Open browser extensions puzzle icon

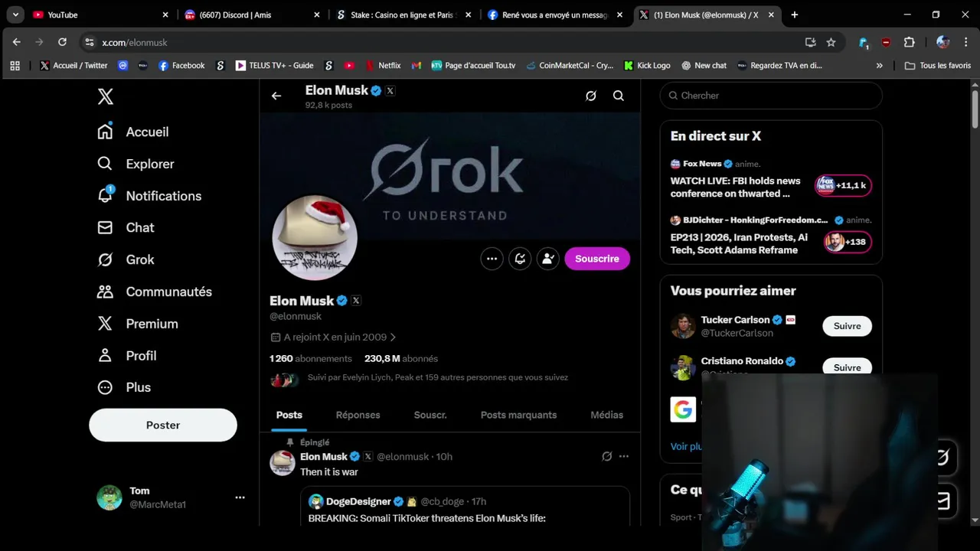(909, 42)
